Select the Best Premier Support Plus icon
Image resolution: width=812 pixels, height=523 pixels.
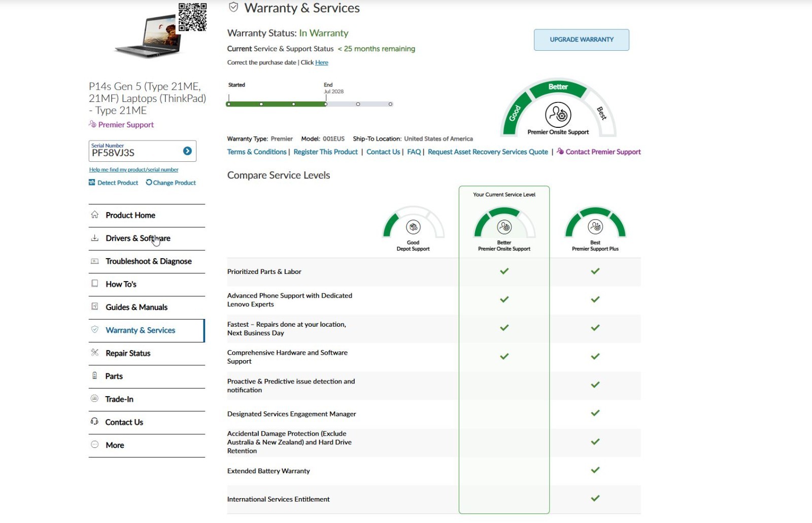click(595, 227)
